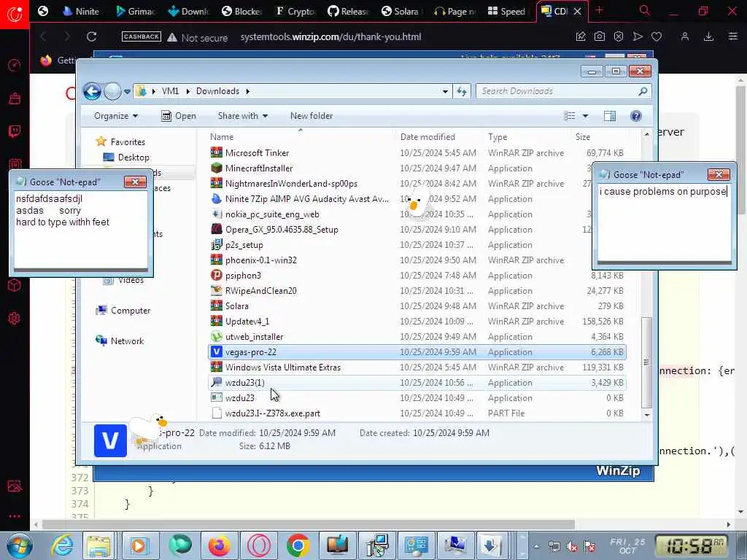Toggle the preview pane button in Explorer
This screenshot has width=747, height=560.
click(x=609, y=116)
